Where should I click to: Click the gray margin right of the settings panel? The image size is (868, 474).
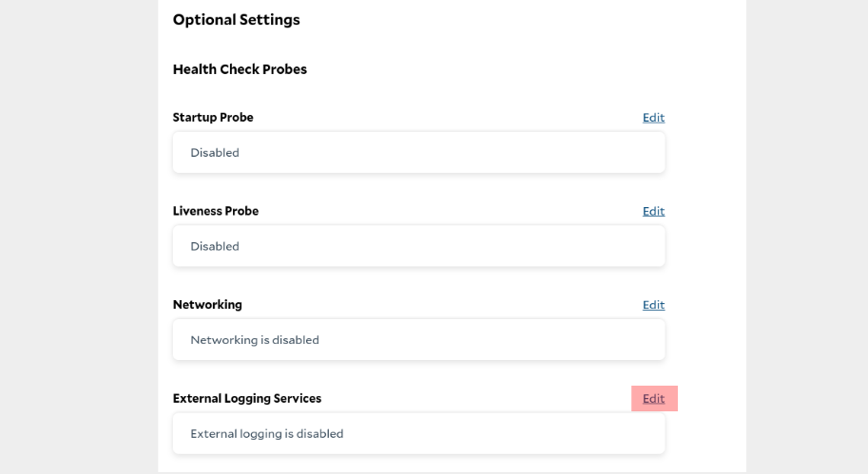[806, 237]
